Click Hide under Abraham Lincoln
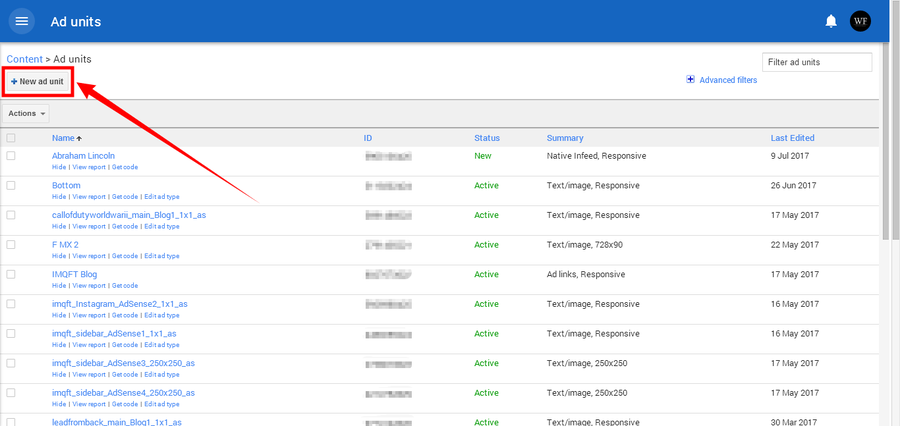Screen dimensions: 900x426 [x=59, y=167]
